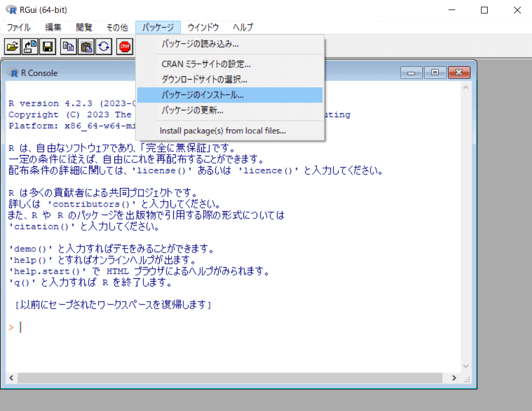Minimize the R Console child window
Screen dimensions: 532x411
pos(411,72)
